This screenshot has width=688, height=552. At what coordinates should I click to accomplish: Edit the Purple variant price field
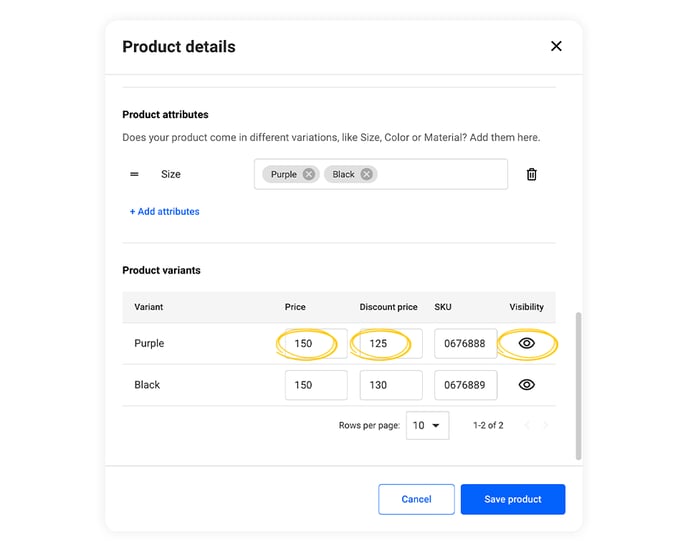coord(316,343)
